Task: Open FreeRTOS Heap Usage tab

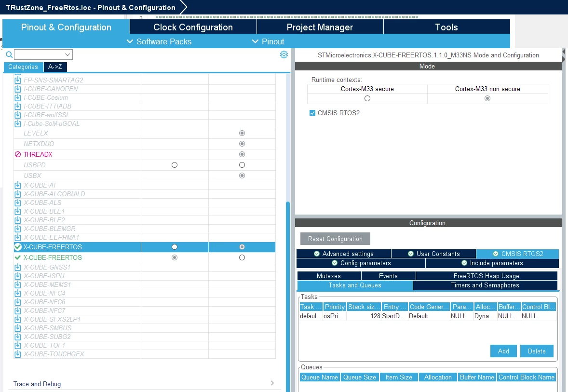Action: tap(487, 276)
